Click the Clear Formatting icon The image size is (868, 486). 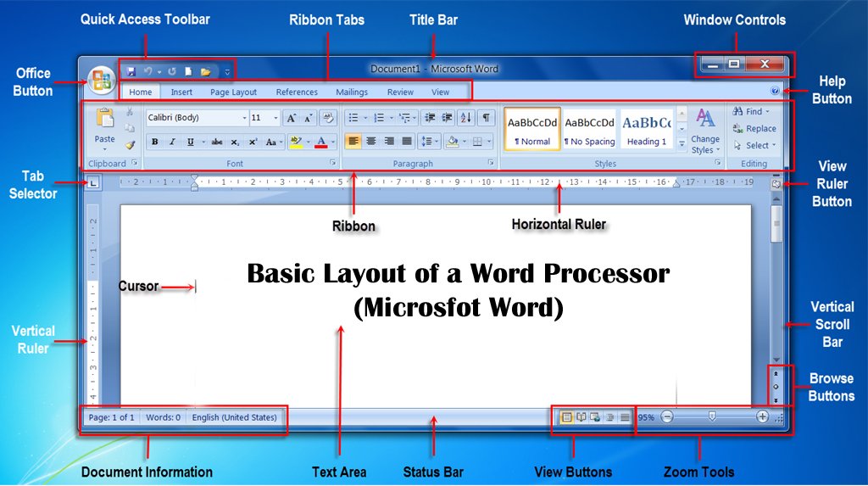[x=328, y=118]
